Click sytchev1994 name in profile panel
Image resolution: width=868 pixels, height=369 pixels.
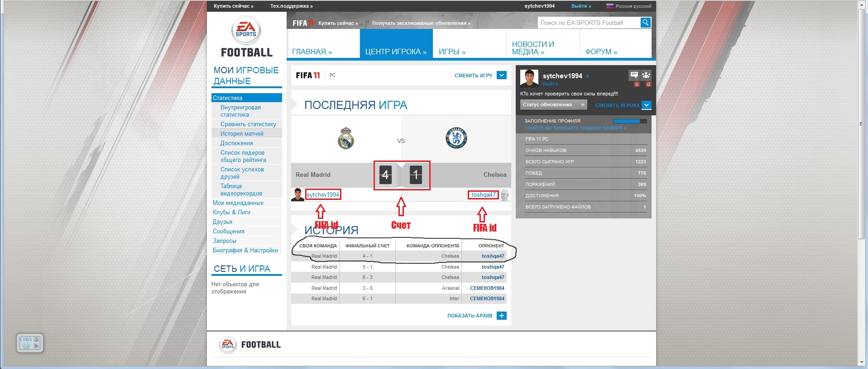pos(562,76)
